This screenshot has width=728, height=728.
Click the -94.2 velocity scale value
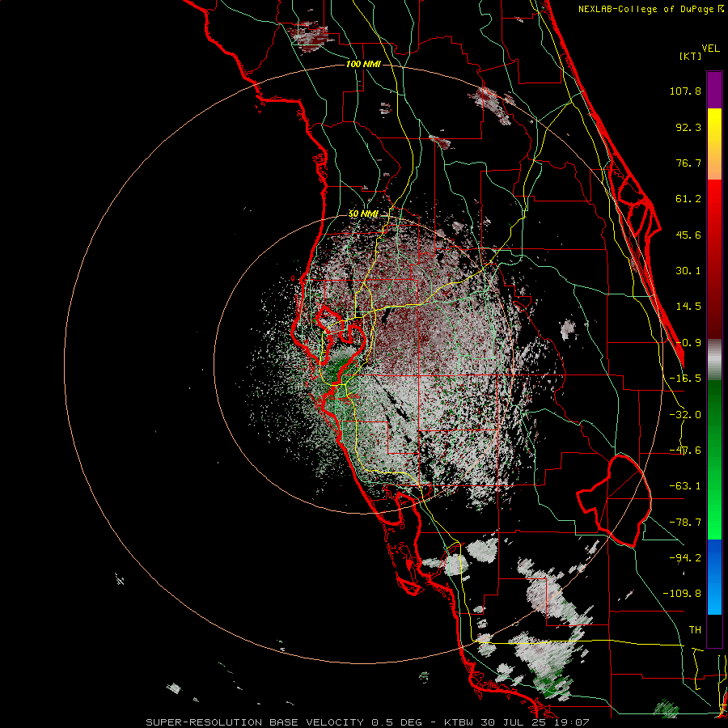pos(685,558)
